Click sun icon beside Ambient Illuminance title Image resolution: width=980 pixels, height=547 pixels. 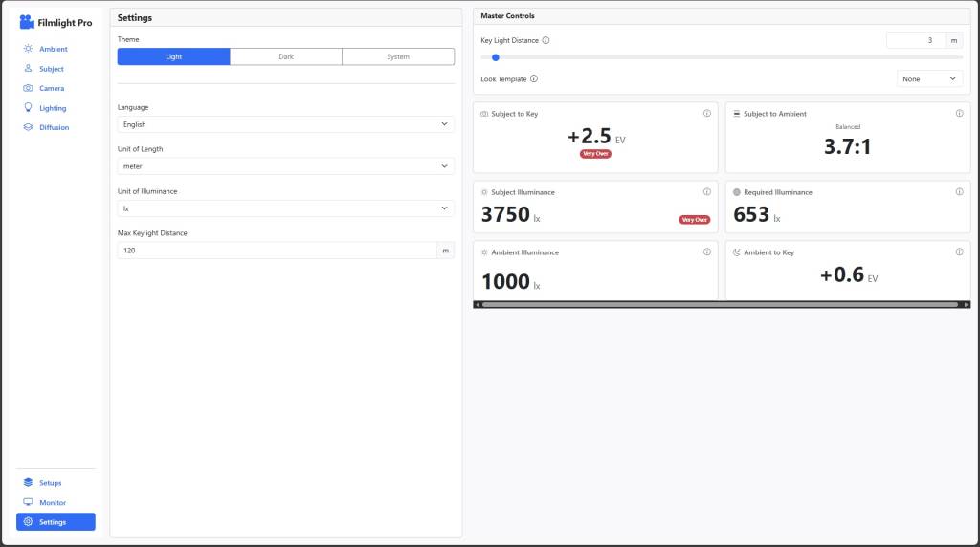484,252
